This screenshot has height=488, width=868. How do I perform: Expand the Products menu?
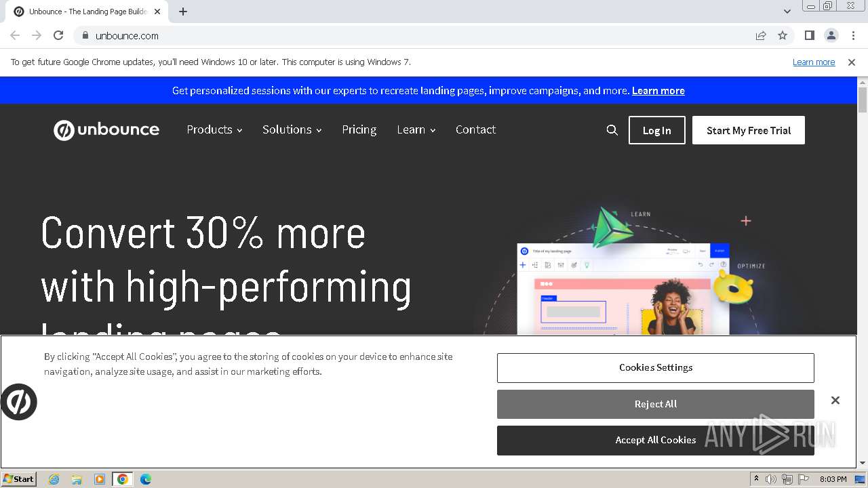click(x=214, y=129)
